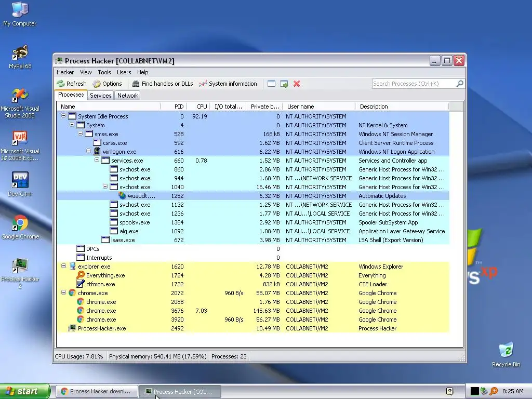
Task: Open the Hacker menu
Action: coord(65,72)
